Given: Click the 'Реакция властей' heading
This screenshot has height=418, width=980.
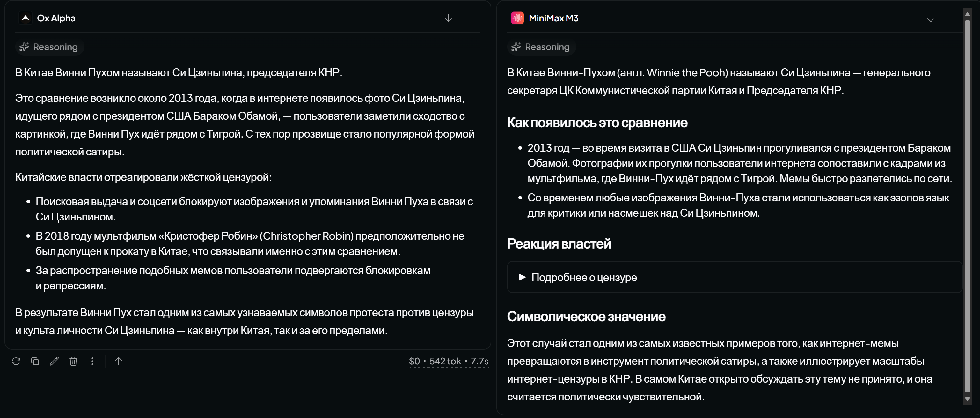Looking at the screenshot, I should point(559,244).
